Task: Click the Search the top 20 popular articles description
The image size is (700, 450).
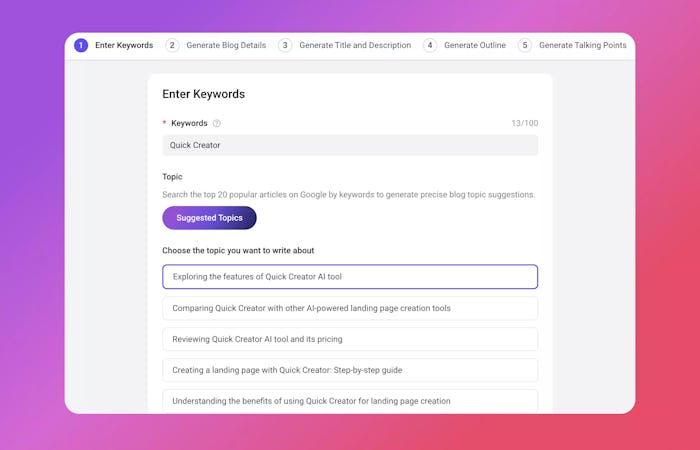Action: click(349, 195)
